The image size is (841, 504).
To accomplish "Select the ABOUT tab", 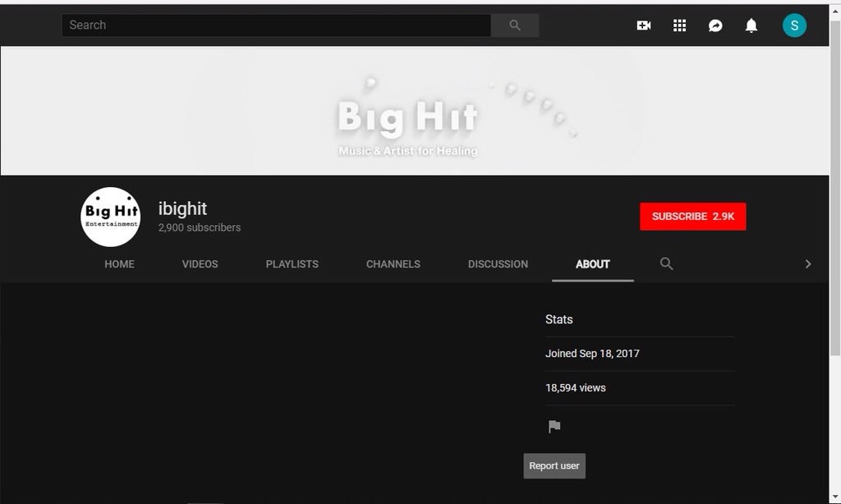I will (x=593, y=263).
